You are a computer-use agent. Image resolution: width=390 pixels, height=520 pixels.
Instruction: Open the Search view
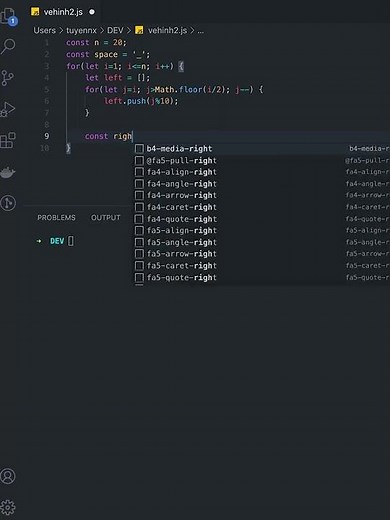(8, 46)
